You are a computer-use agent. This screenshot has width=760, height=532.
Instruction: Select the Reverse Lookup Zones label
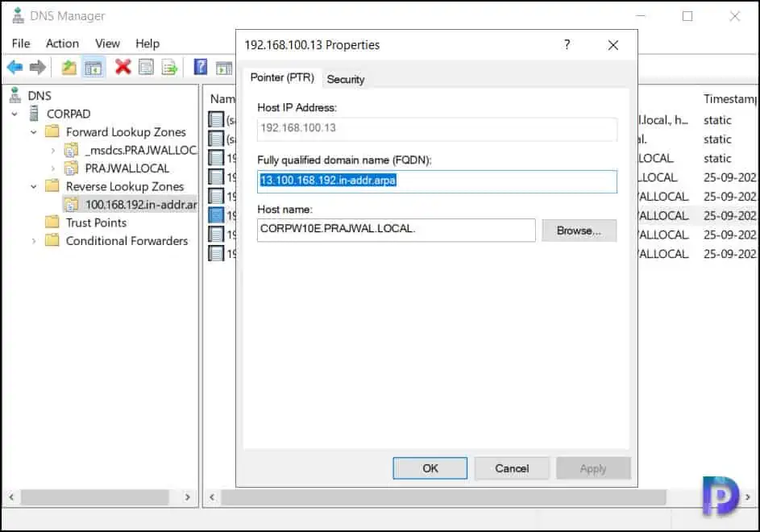pos(125,186)
